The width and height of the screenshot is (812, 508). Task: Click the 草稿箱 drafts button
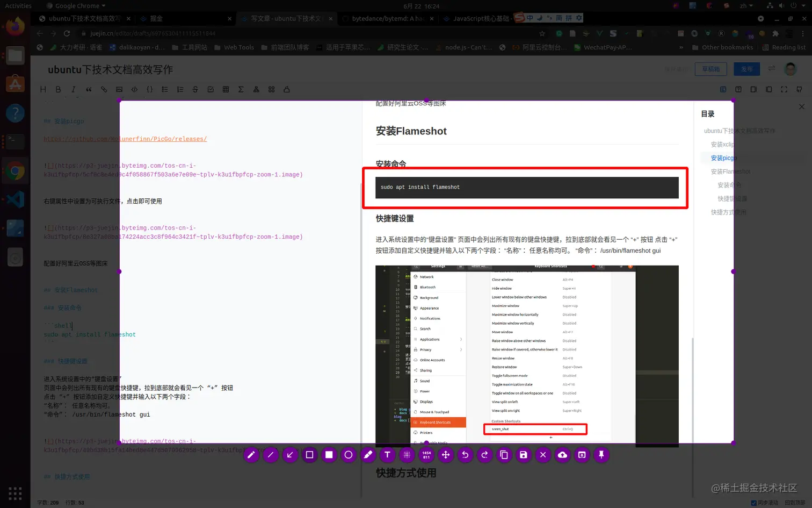(711, 69)
